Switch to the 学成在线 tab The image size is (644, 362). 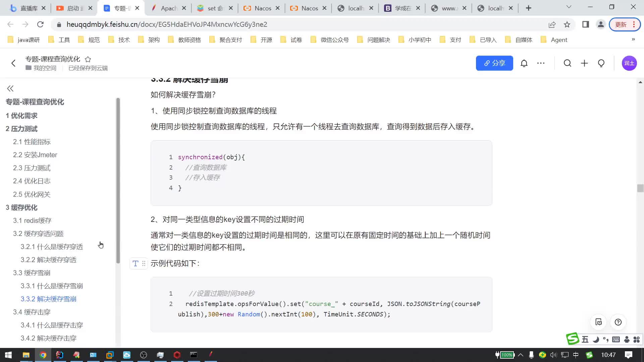[402, 8]
